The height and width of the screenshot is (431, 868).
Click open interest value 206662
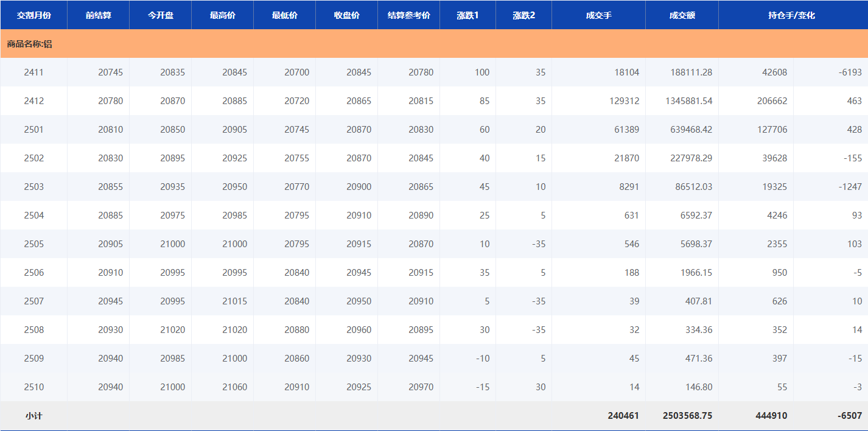771,101
